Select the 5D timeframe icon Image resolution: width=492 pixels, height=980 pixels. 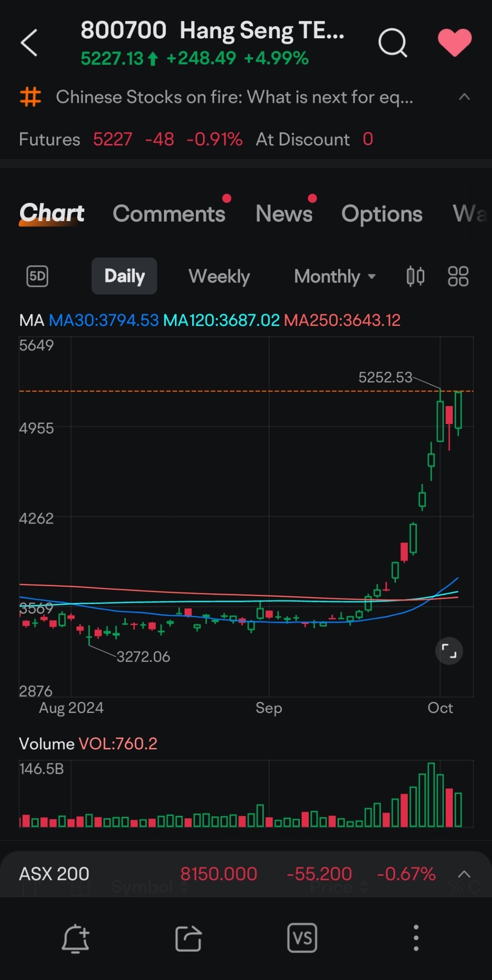[x=37, y=276]
